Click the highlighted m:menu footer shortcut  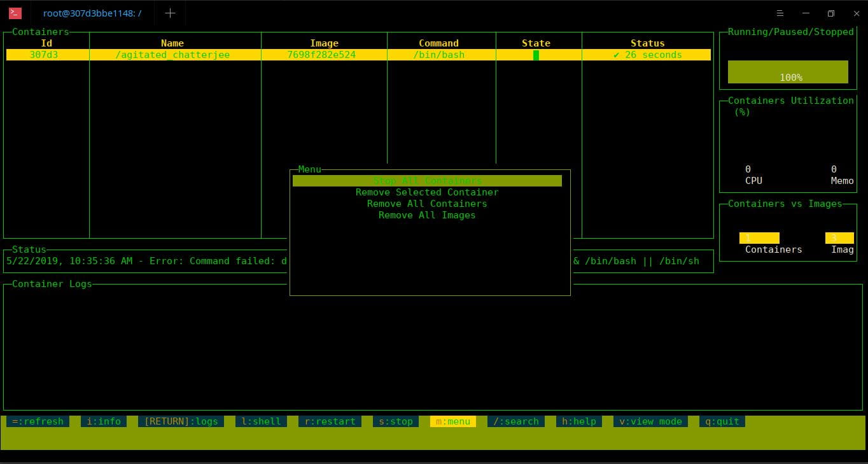pos(453,421)
